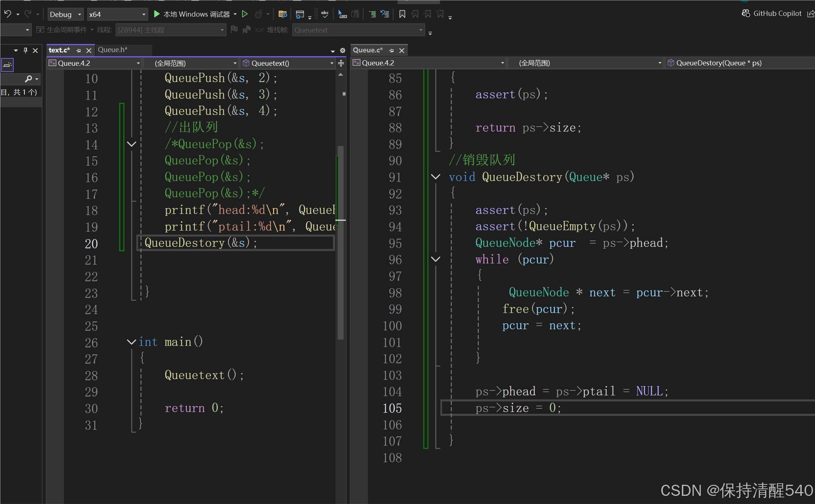Click Start Without Debugging outline play icon
Image resolution: width=815 pixels, height=504 pixels.
[x=245, y=14]
